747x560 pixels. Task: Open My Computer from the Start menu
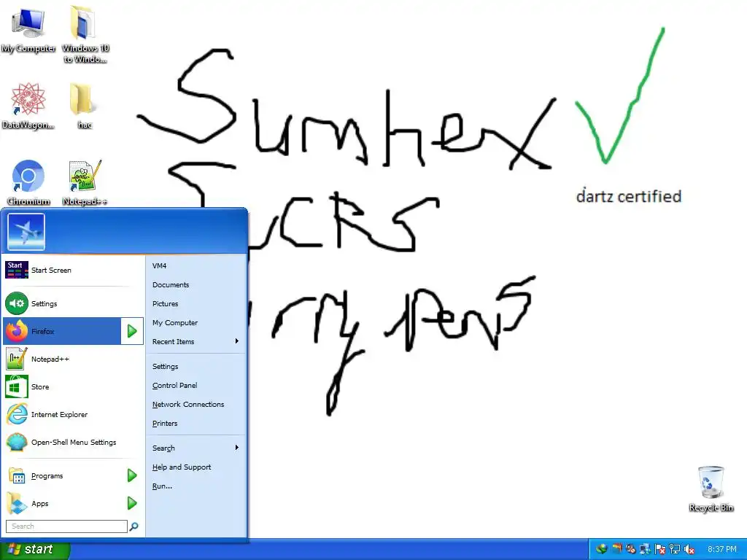pyautogui.click(x=196, y=322)
